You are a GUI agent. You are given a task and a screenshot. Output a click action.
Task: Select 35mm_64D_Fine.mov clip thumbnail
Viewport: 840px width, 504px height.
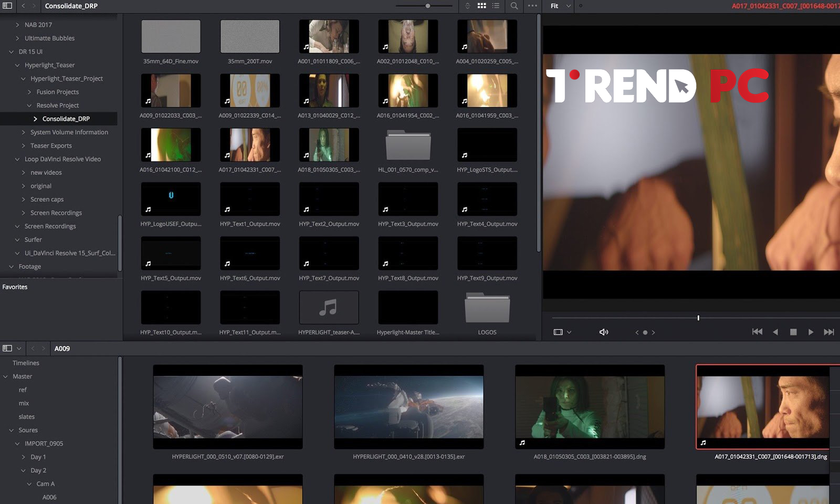[171, 36]
